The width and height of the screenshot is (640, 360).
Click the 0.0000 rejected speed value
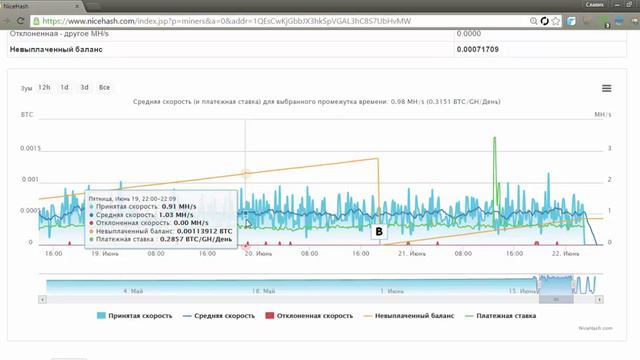[x=469, y=33]
